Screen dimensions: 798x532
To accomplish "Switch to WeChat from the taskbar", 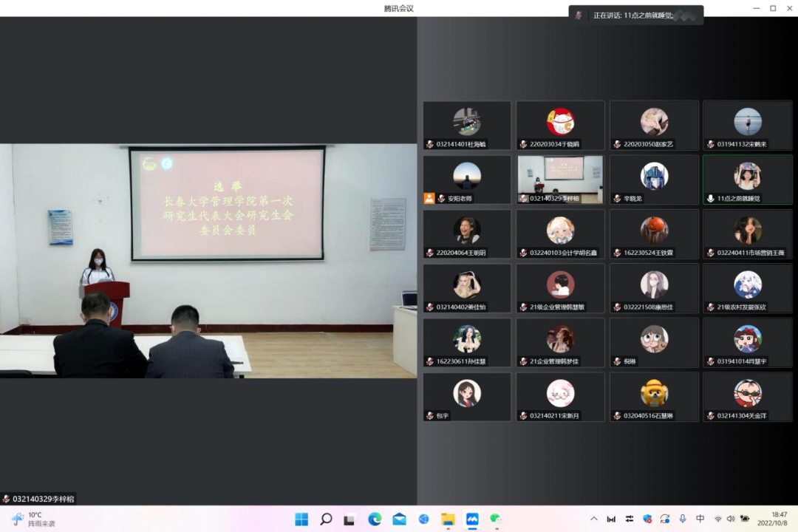I will pyautogui.click(x=497, y=519).
